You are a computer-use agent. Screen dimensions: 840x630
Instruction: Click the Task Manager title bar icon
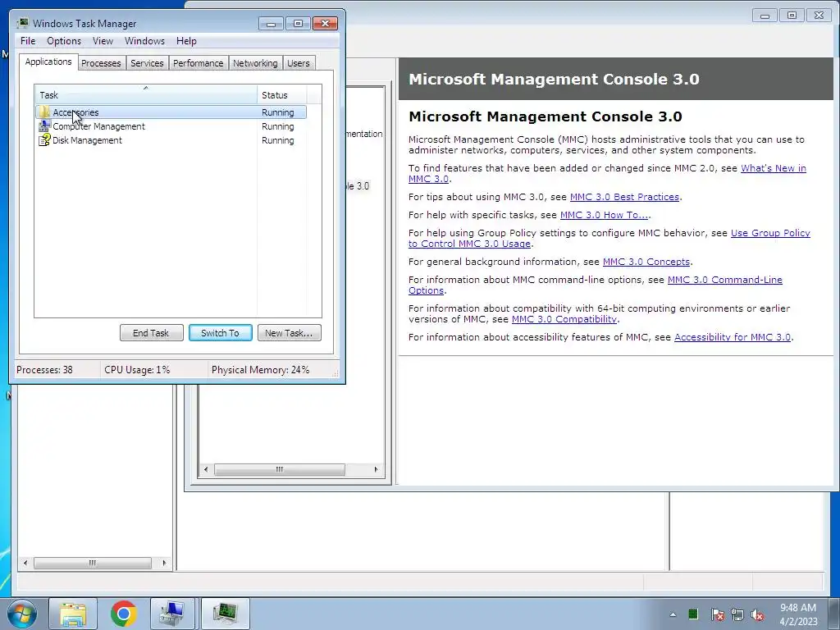[22, 23]
